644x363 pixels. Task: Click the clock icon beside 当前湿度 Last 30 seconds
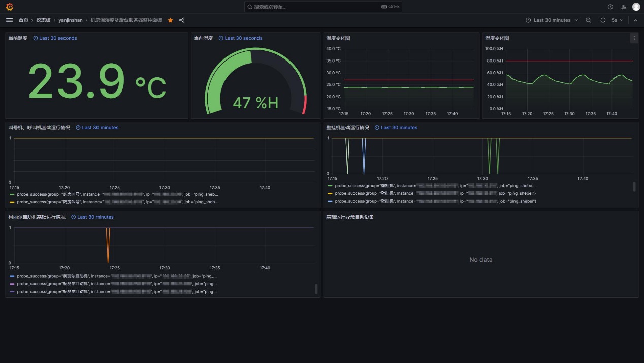pos(221,38)
